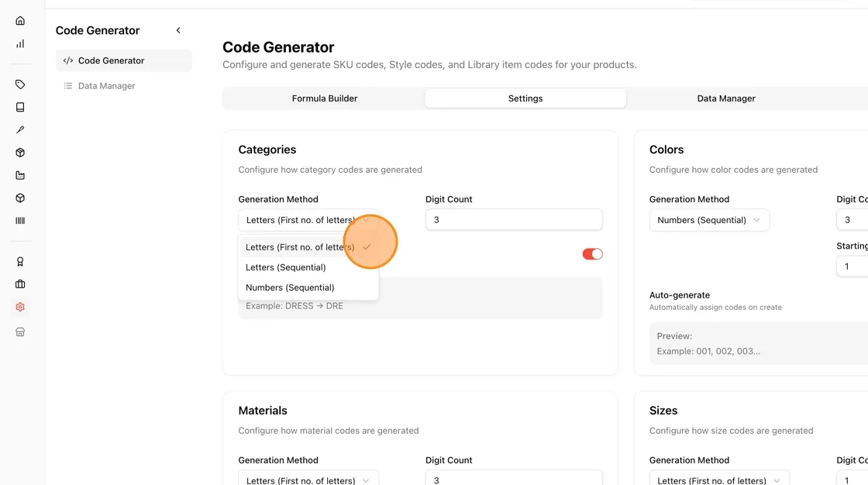Open the pen tool sidebar icon
The width and height of the screenshot is (868, 485).
click(x=20, y=129)
